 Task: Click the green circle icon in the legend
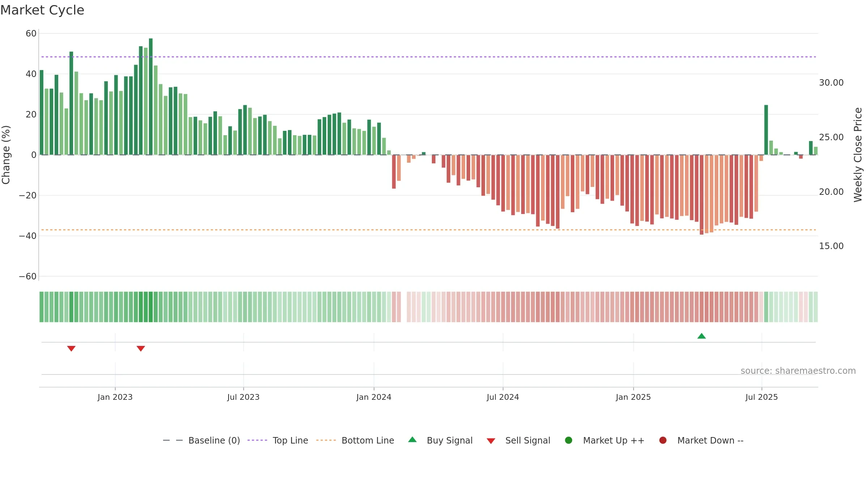pyautogui.click(x=569, y=440)
